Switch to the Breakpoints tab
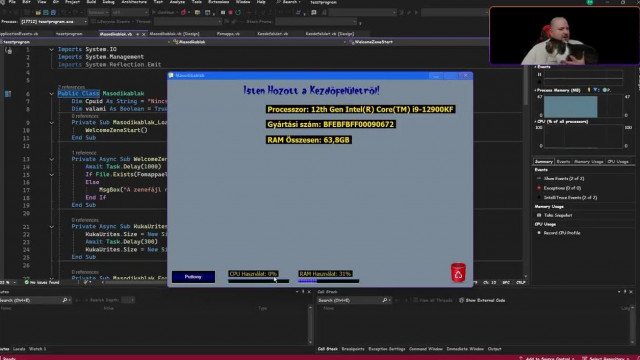The image size is (640, 360). pos(353,349)
